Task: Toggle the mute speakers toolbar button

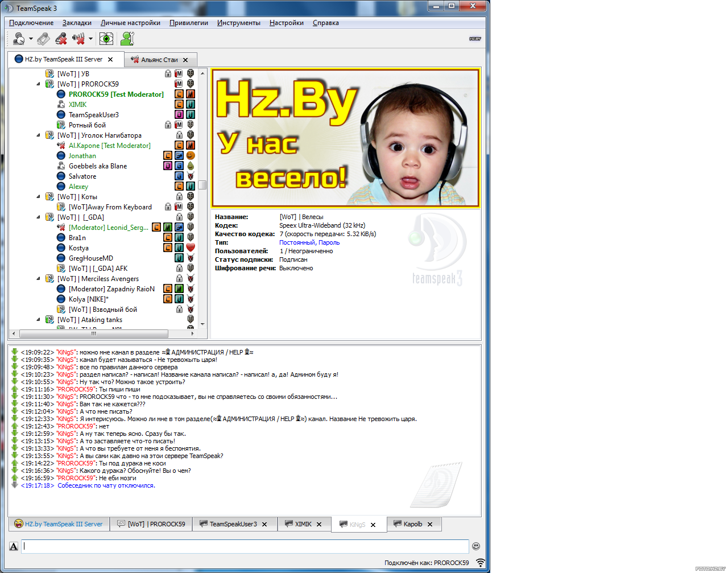Action: [78, 39]
